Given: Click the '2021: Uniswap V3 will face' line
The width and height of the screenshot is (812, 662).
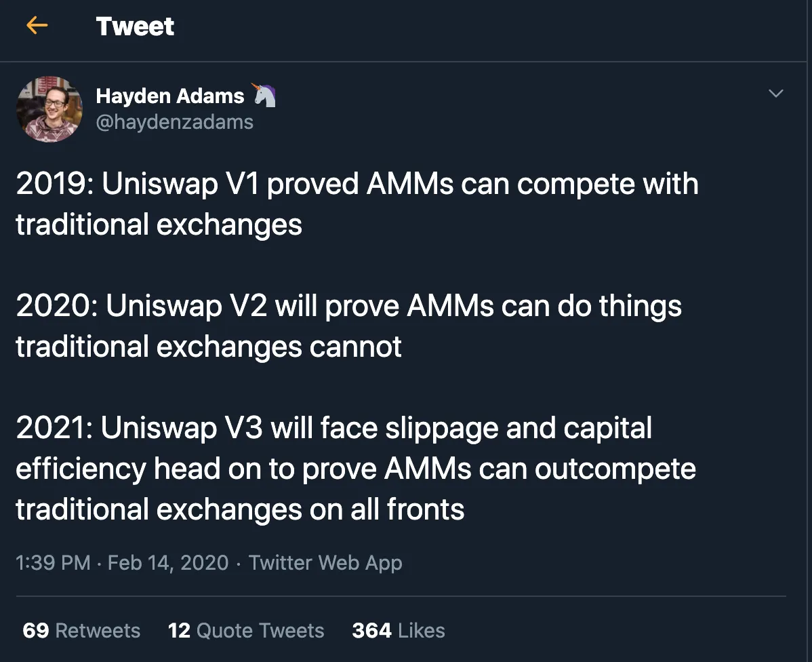Looking at the screenshot, I should [x=333, y=428].
